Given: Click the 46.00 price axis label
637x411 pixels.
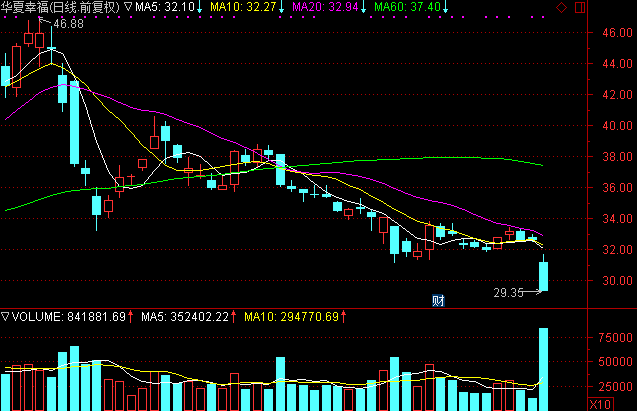Looking at the screenshot, I should pos(618,33).
